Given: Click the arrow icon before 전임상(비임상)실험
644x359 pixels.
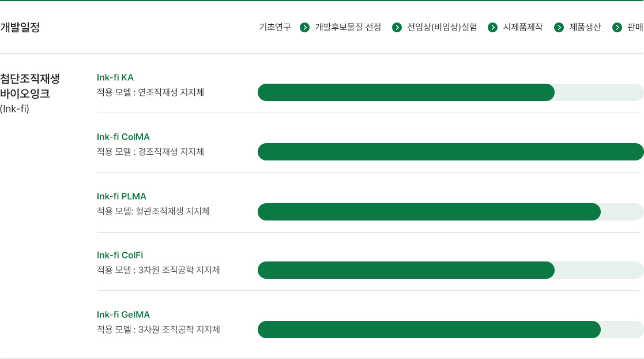Looking at the screenshot, I should pos(397,28).
